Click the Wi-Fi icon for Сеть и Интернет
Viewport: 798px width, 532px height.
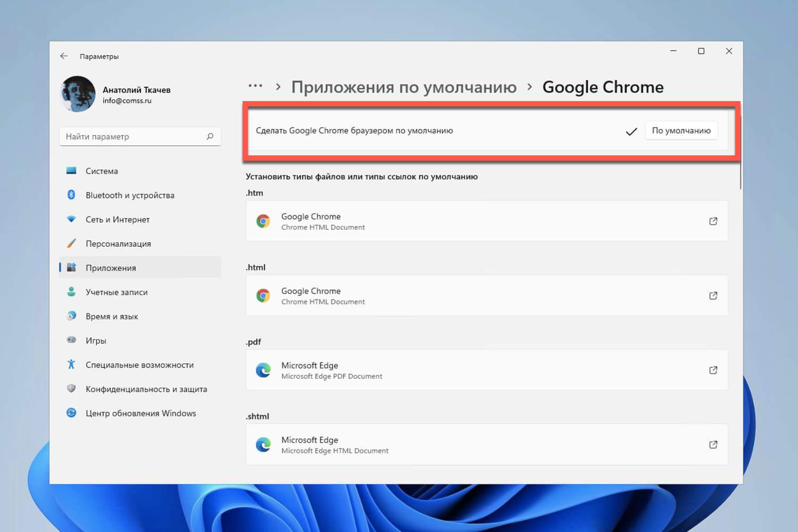pos(71,219)
